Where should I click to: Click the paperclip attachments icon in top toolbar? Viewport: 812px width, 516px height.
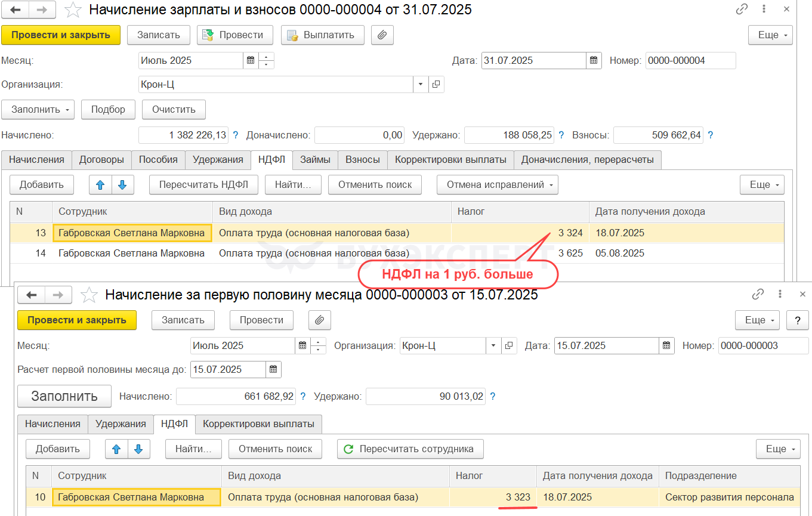coord(382,35)
